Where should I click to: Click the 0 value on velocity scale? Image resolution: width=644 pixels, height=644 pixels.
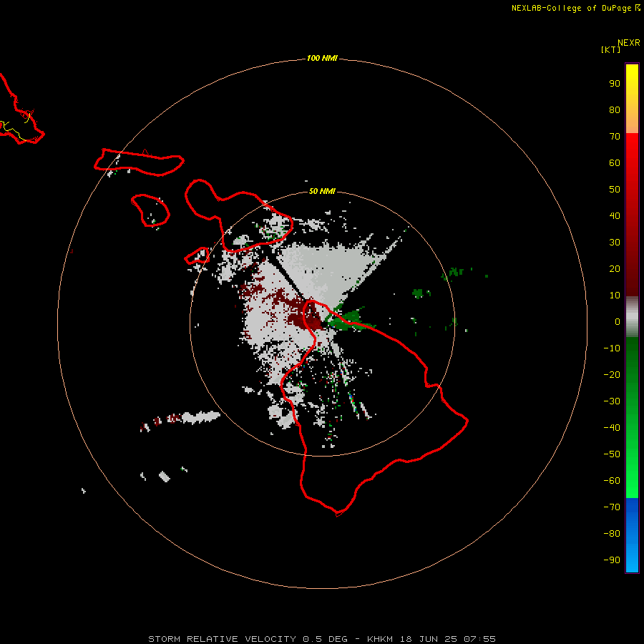[618, 322]
